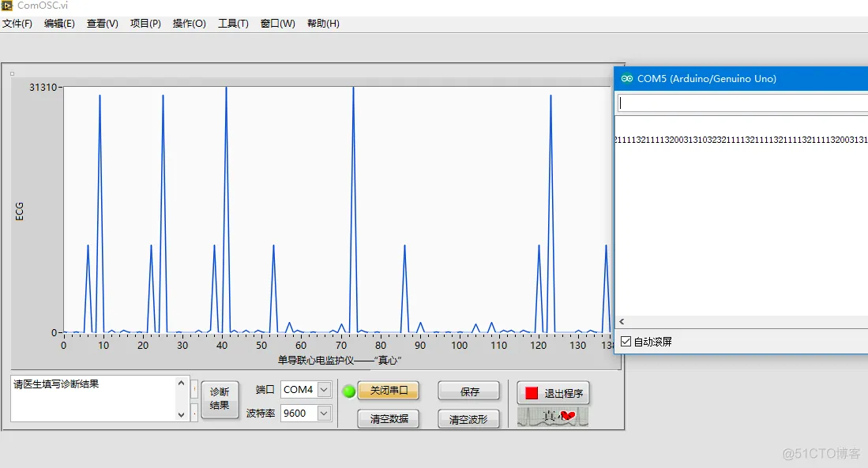Click the red 退出程序 exit button
Screen dimensions: 868x468
[553, 393]
